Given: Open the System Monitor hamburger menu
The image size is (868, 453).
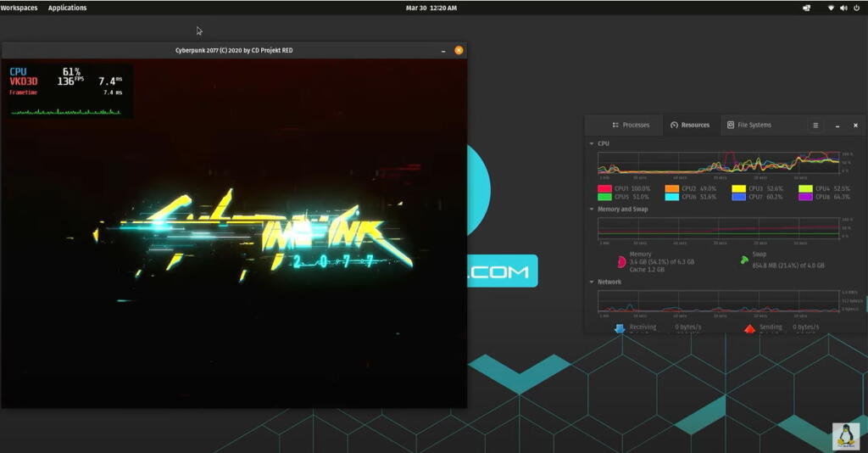Looking at the screenshot, I should [815, 126].
